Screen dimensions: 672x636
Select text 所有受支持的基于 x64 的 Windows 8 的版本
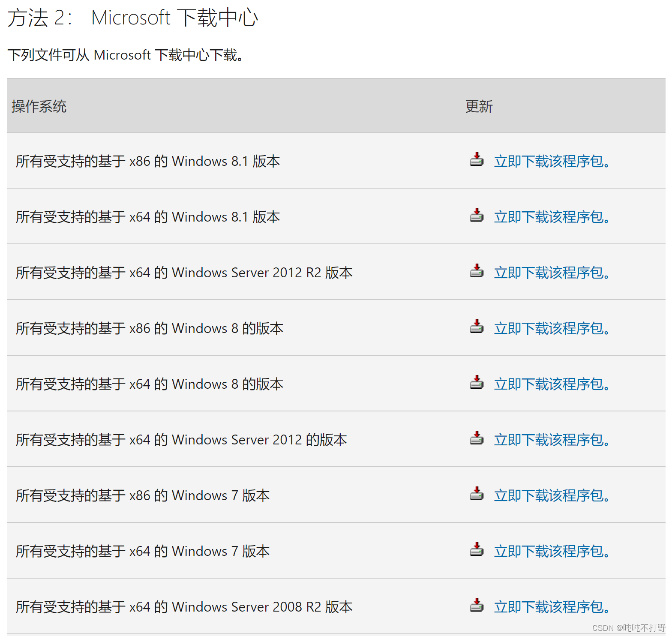(150, 384)
